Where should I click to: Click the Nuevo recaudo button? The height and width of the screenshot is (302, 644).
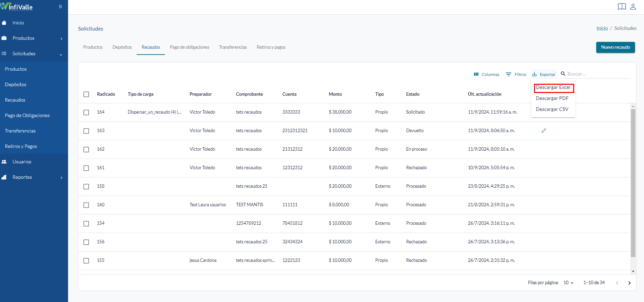tap(615, 47)
